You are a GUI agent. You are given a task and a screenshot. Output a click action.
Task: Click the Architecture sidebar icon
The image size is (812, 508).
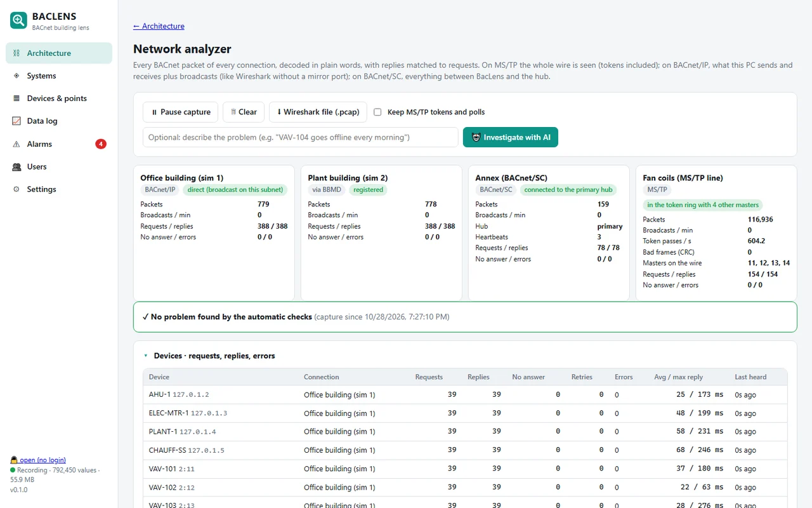point(16,53)
